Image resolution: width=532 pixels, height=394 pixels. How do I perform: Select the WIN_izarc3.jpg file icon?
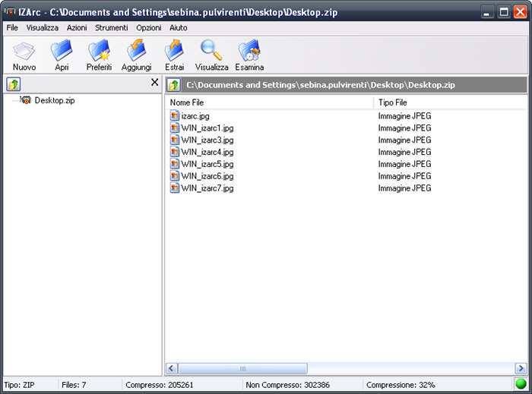tap(175, 140)
